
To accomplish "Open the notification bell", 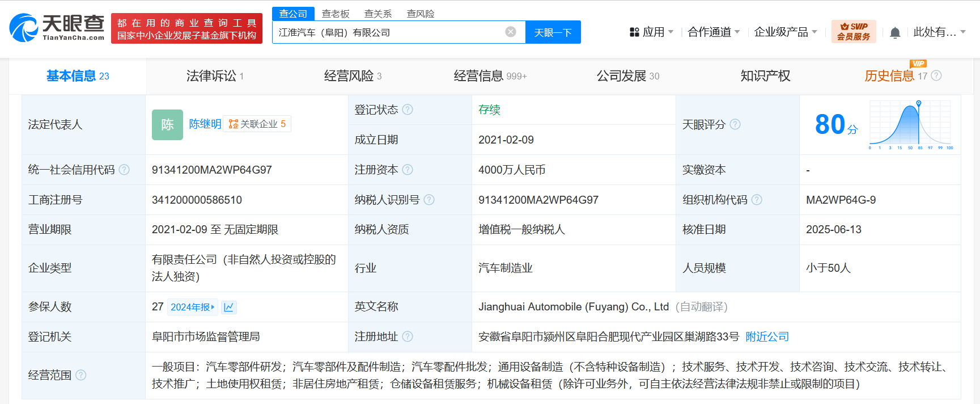I will 895,32.
